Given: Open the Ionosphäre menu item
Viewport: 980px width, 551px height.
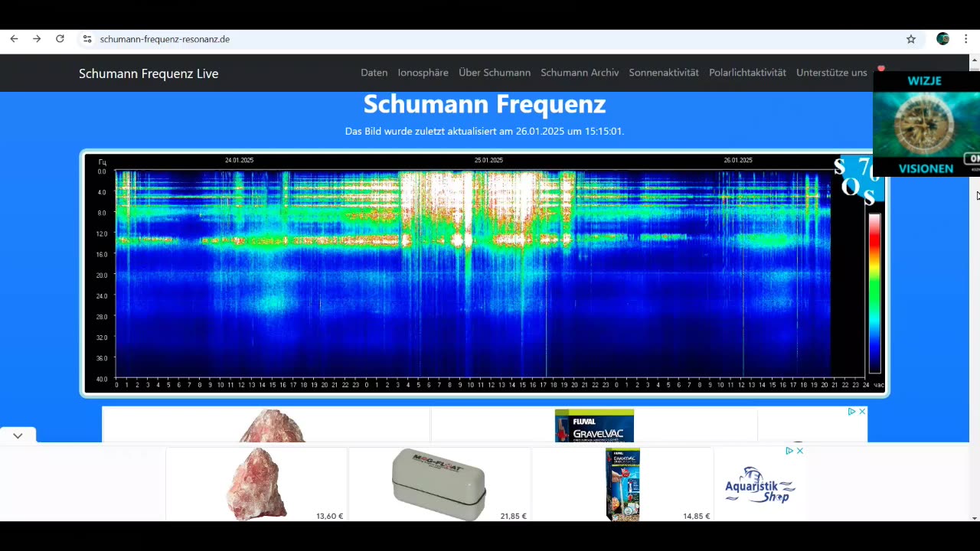Looking at the screenshot, I should (x=423, y=73).
